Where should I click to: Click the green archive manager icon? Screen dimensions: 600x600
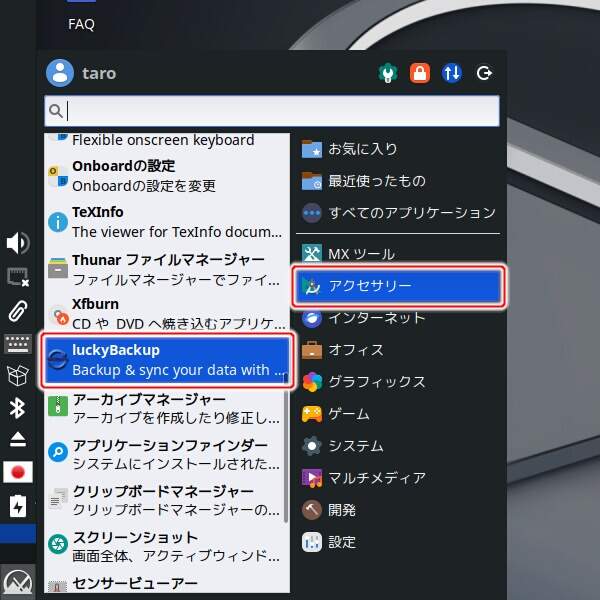coord(58,406)
